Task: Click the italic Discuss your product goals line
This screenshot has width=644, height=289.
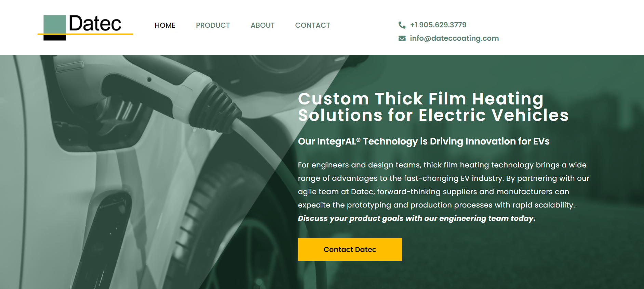Action: pyautogui.click(x=417, y=218)
